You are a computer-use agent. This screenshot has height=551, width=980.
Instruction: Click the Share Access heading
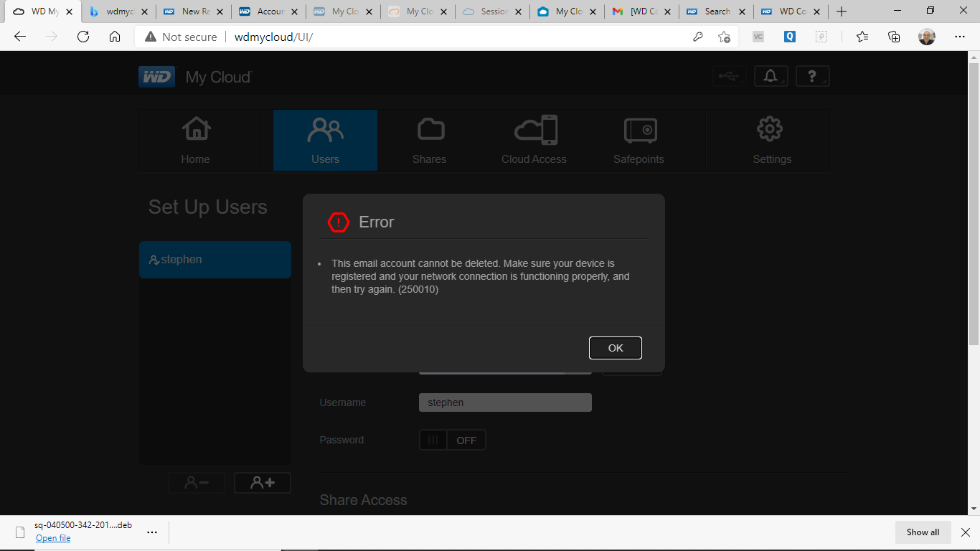click(x=363, y=500)
